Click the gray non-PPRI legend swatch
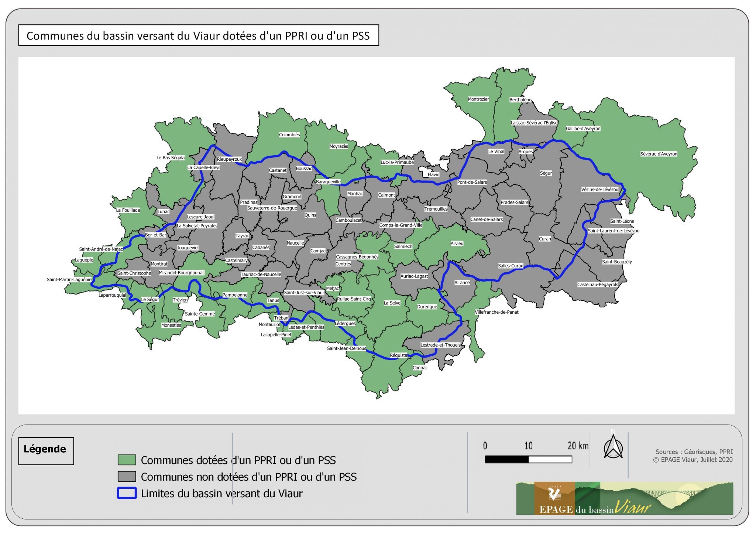Viewport: 756px width, 535px height. click(x=127, y=477)
